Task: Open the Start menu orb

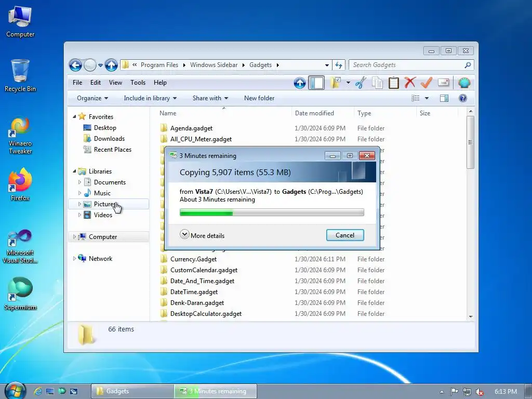Action: tap(15, 391)
